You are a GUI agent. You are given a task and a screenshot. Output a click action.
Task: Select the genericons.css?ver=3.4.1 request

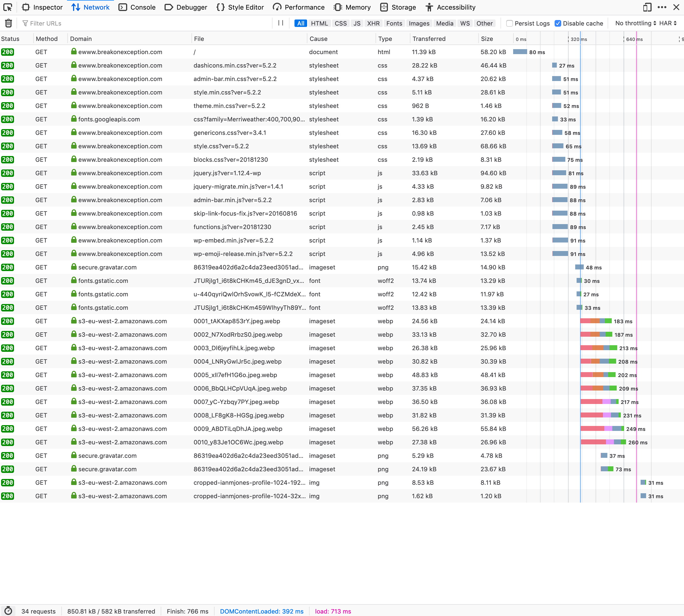(x=342, y=133)
